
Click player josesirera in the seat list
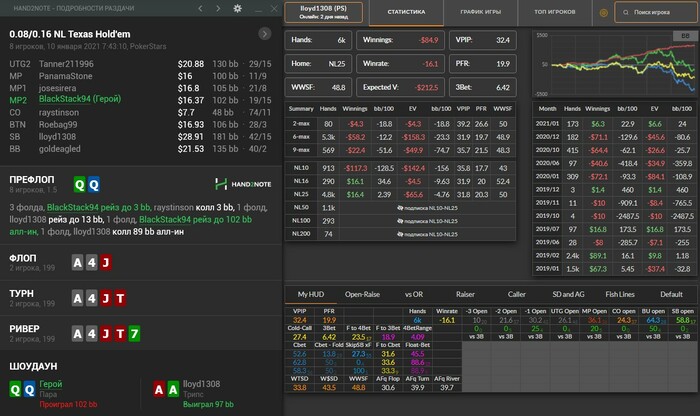tap(57, 88)
